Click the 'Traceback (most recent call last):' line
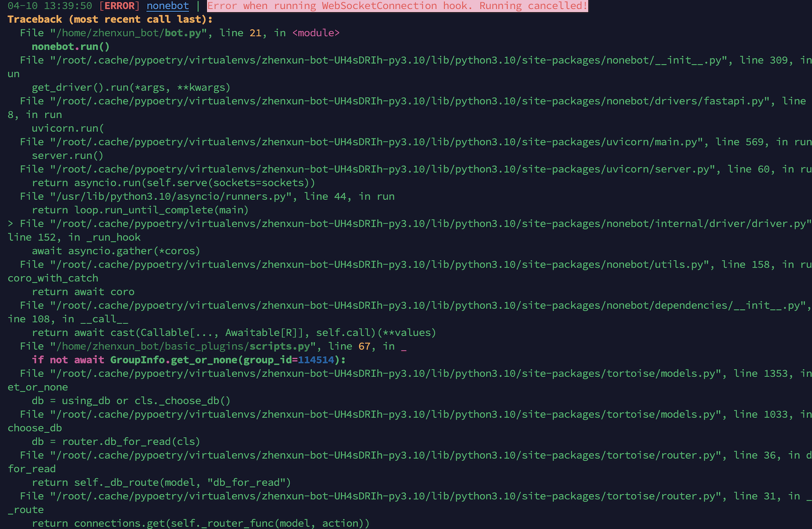Viewport: 812px width, 529px height. coord(110,19)
